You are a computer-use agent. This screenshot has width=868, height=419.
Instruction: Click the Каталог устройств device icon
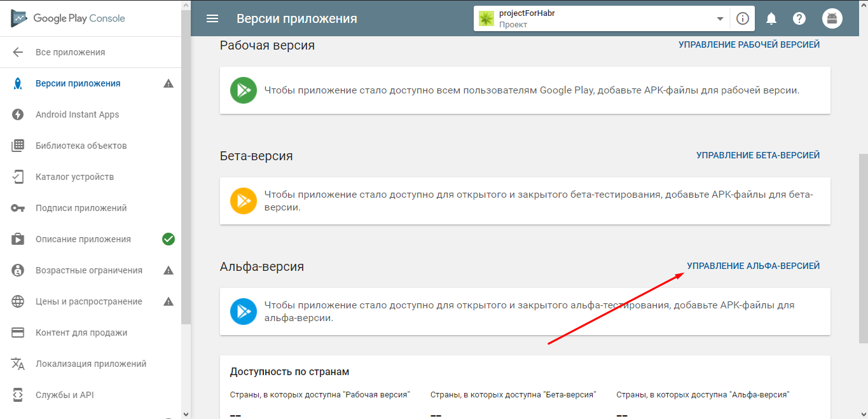[18, 177]
